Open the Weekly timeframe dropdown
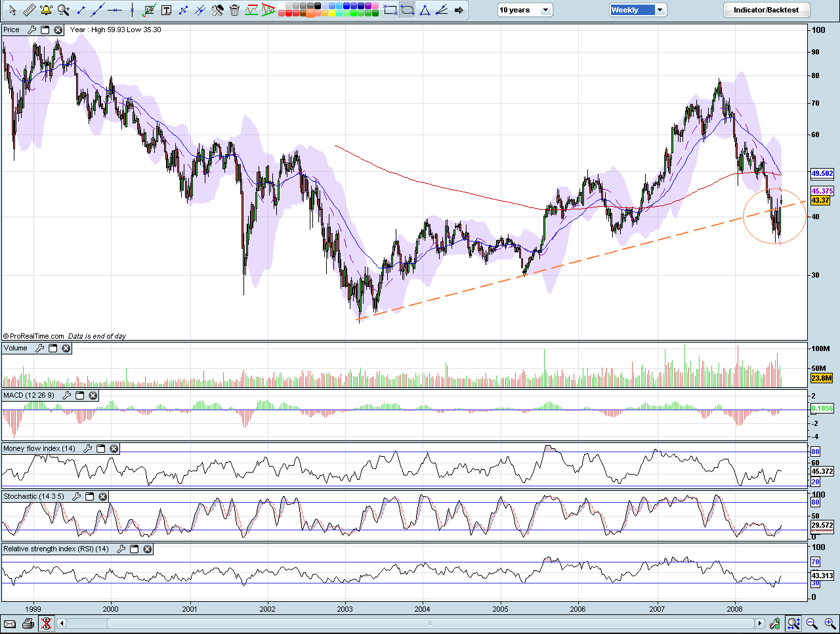The image size is (840, 634). pos(638,10)
